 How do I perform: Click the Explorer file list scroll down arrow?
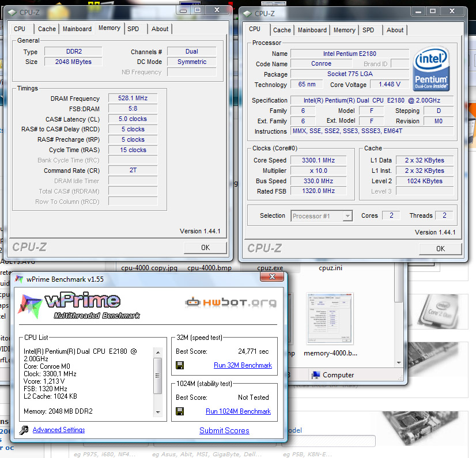[x=399, y=363]
